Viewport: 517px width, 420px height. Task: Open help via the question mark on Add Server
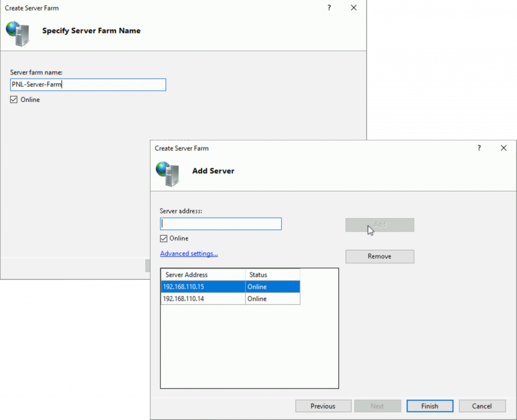[x=479, y=148]
